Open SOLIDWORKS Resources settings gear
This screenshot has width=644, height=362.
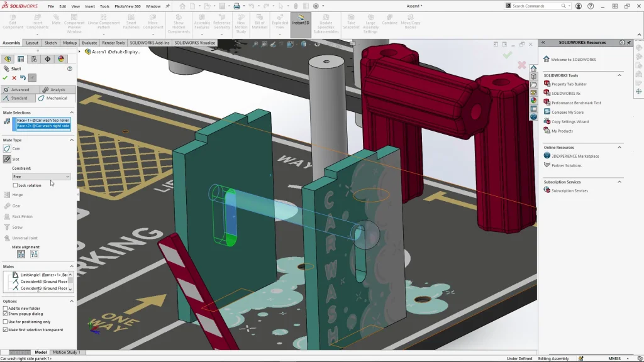point(622,43)
